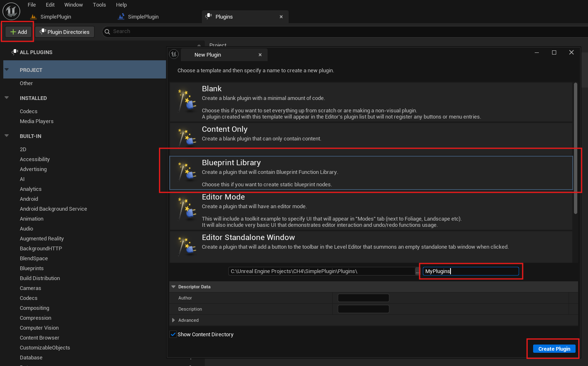Click the second SimplePlugin tab blueprint icon
The image size is (588, 366).
coord(121,17)
